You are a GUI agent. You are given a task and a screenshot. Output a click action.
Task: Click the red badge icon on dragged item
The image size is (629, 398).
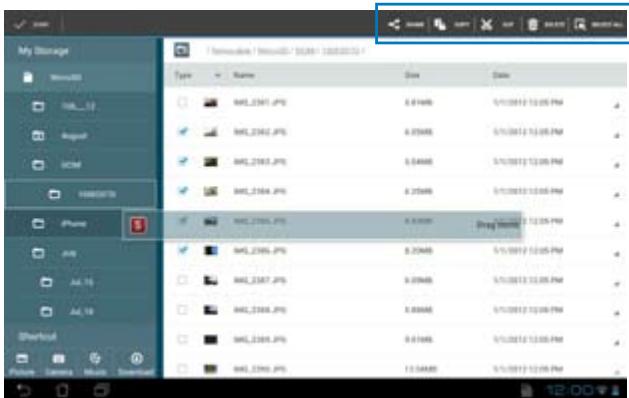138,225
